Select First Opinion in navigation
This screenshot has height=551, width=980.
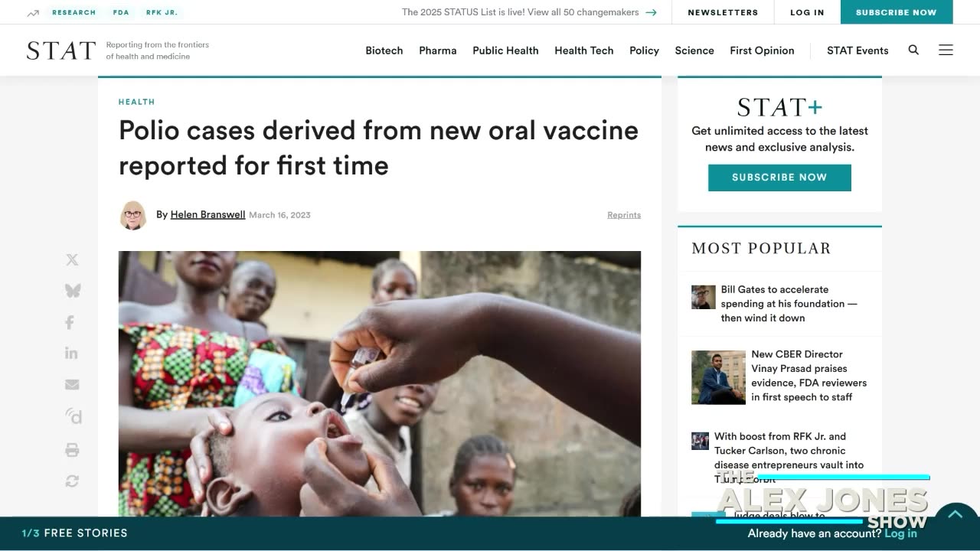click(x=762, y=51)
